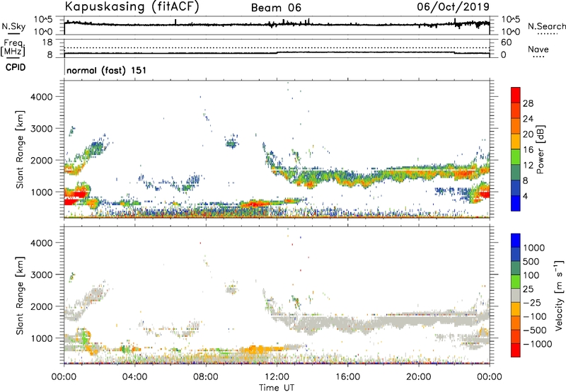This screenshot has width=566, height=392.
Task: Click the 16:00 time axis tick
Action: [x=347, y=377]
